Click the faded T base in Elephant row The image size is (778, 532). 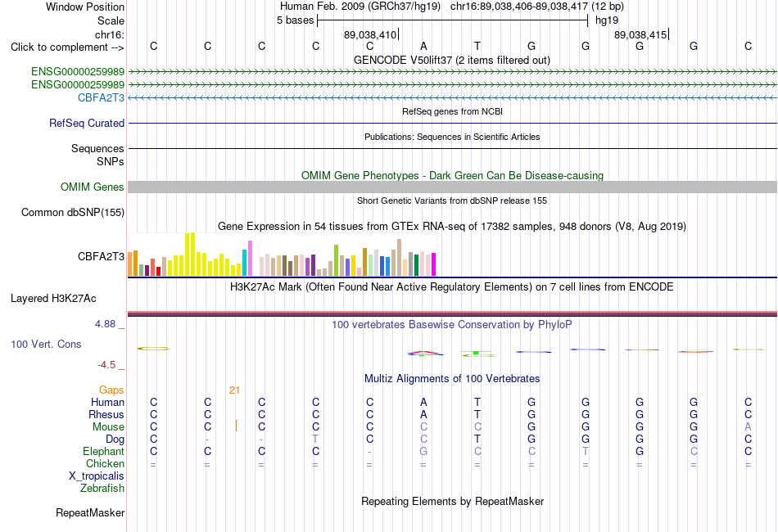[586, 451]
